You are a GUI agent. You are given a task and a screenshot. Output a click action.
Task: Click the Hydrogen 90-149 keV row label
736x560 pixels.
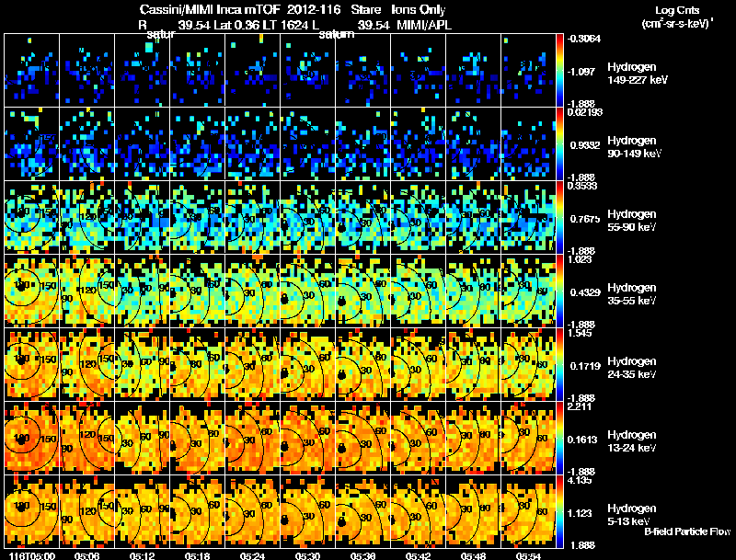[634, 147]
